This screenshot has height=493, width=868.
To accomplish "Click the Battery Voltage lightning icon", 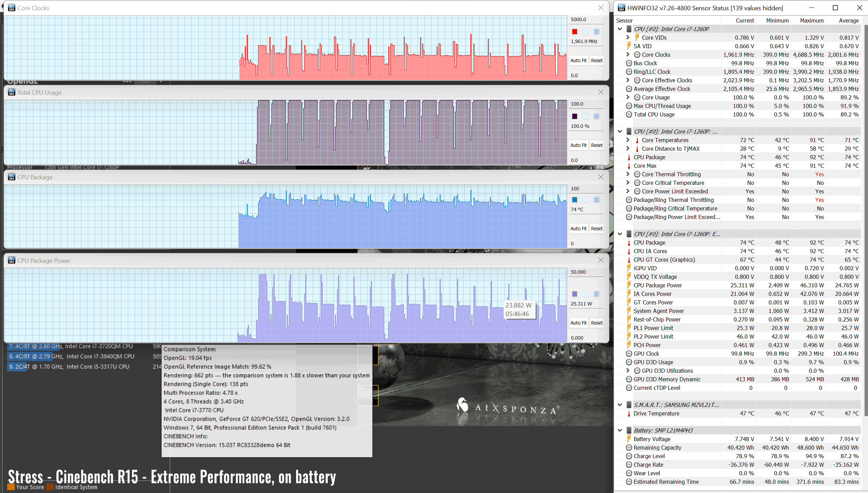I will [629, 439].
